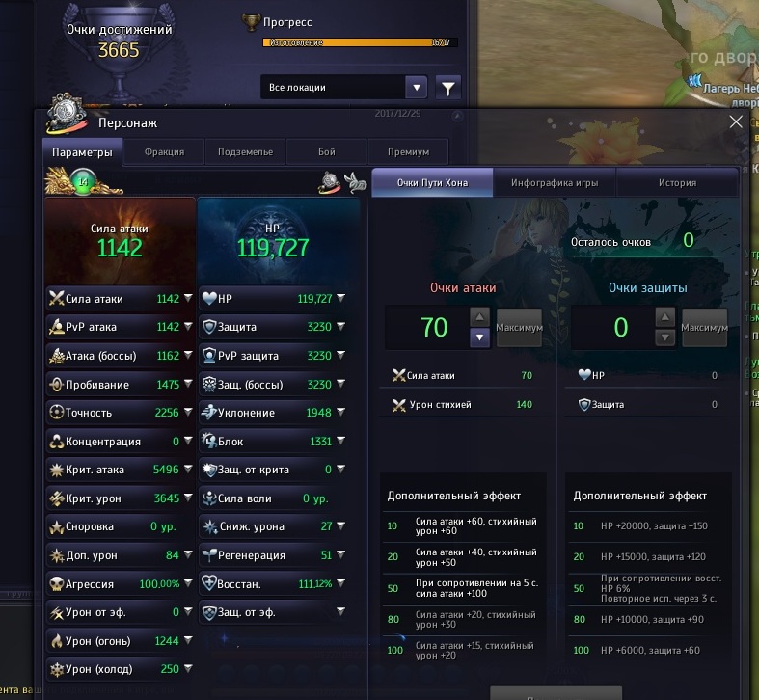Increase Очки атаки with up arrow

479,317
